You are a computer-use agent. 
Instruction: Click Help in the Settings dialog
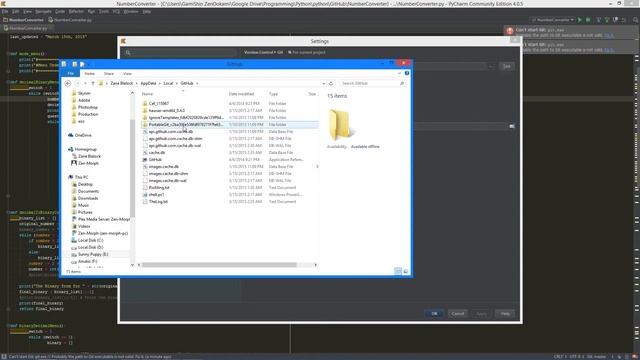tap(505, 313)
